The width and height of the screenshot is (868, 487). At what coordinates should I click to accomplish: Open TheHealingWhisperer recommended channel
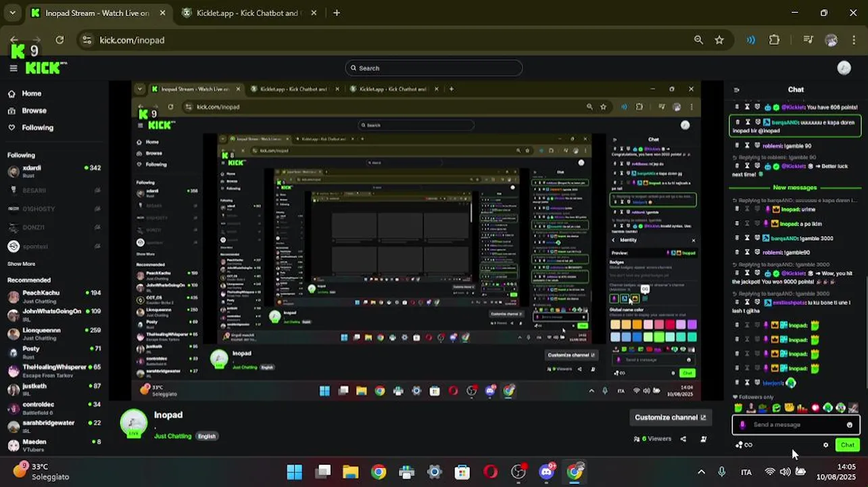click(54, 371)
